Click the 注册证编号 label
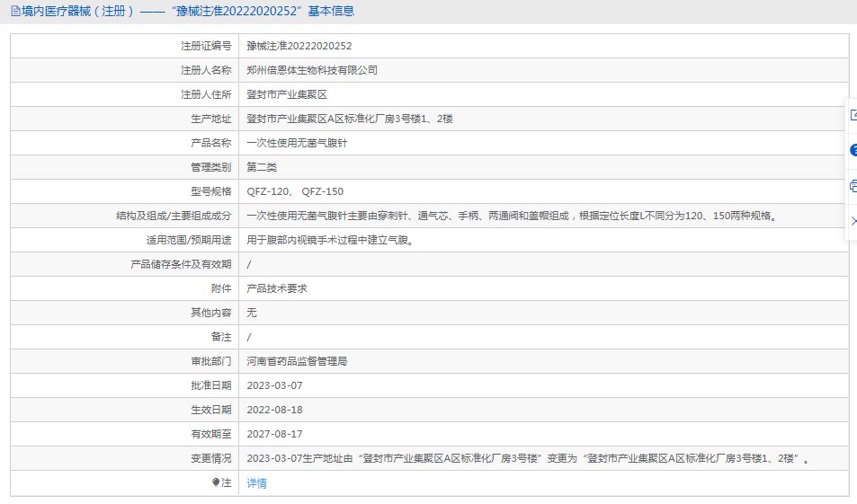The image size is (857, 504). (206, 46)
